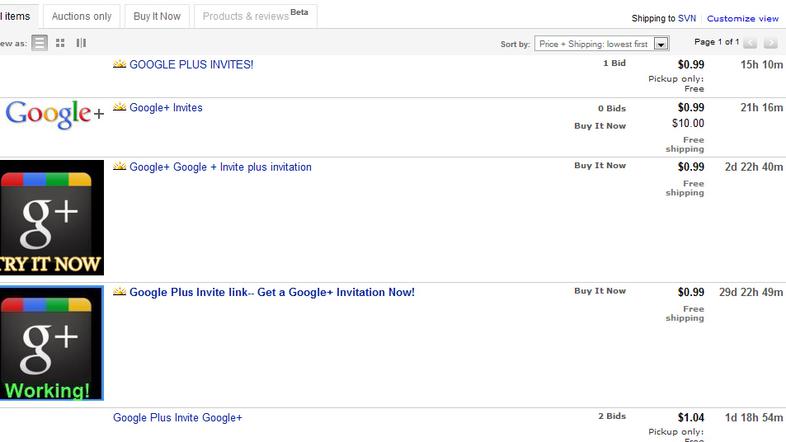Go to next results page arrow
The height and width of the screenshot is (442, 786).
point(774,43)
